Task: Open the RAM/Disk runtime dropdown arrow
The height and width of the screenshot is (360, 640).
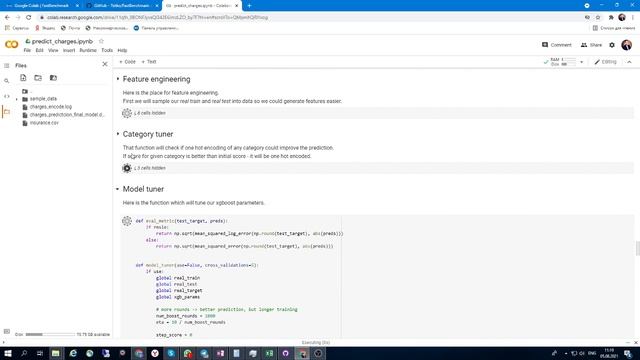Action: (x=582, y=62)
